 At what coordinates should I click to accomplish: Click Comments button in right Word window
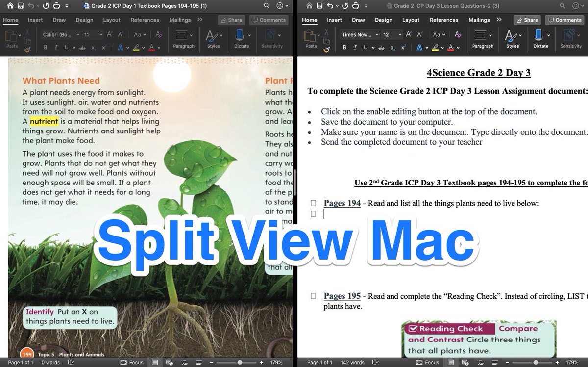point(563,20)
